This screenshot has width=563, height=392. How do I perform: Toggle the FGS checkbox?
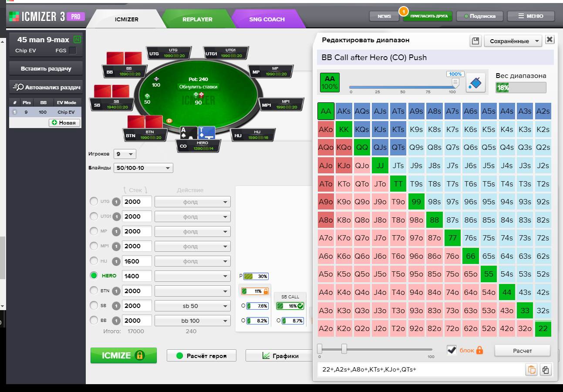point(73,51)
